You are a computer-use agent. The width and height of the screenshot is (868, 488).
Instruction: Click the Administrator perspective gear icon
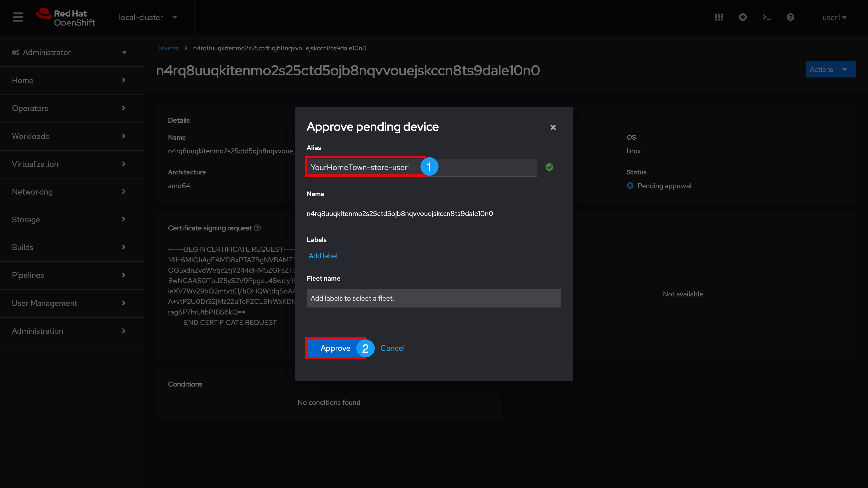point(16,52)
